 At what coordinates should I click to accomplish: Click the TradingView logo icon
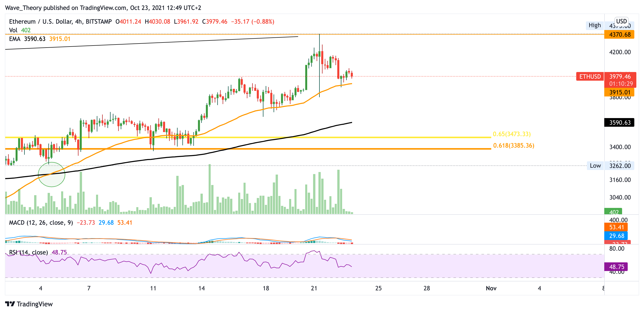tap(10, 304)
